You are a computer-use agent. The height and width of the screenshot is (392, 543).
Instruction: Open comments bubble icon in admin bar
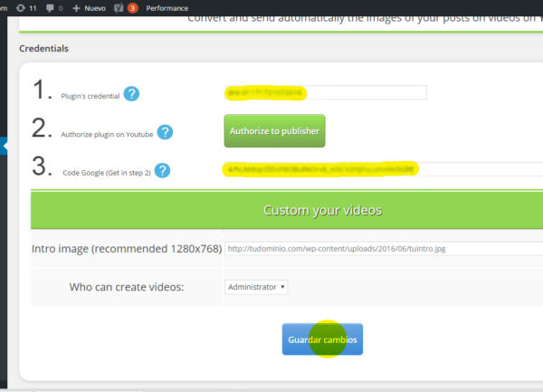coord(54,8)
